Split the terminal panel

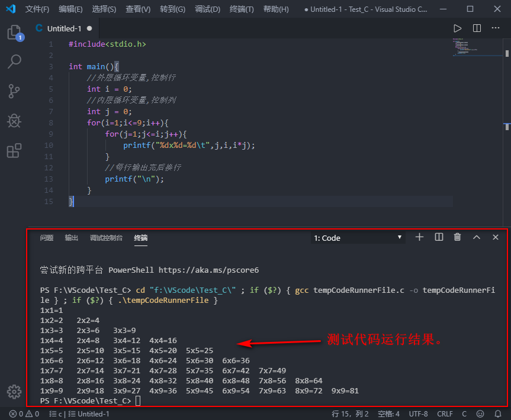tap(438, 237)
